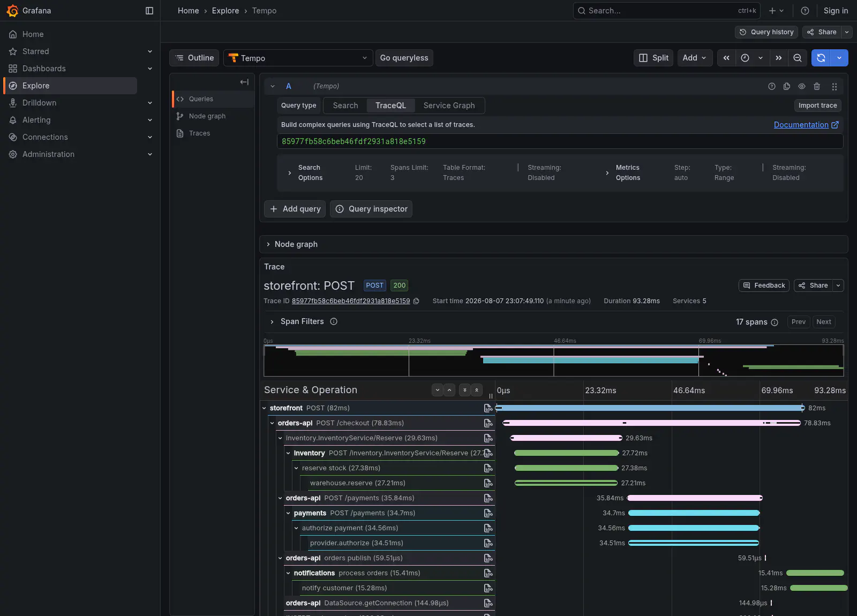The image size is (857, 616).
Task: Go to Home in the sidebar
Action: 33,34
